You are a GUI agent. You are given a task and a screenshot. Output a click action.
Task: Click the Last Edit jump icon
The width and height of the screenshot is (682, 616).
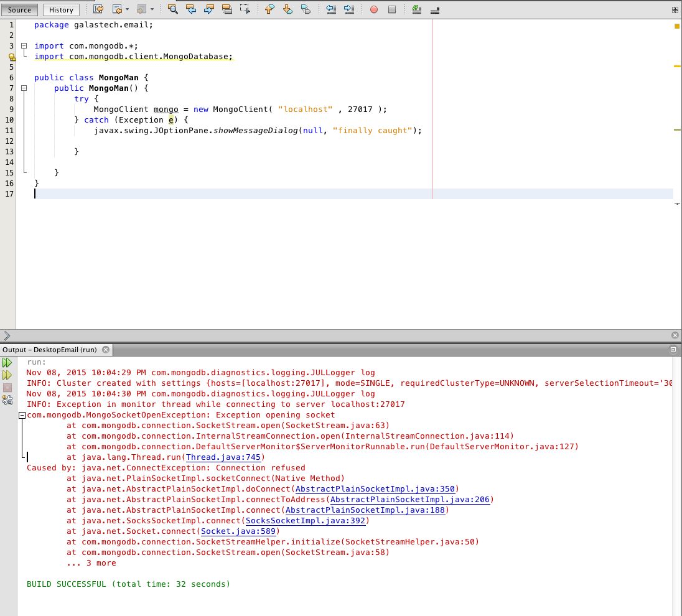[x=99, y=9]
